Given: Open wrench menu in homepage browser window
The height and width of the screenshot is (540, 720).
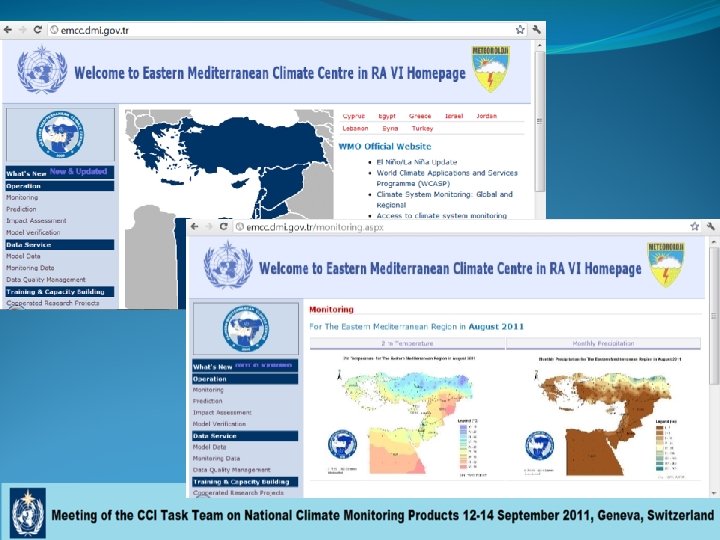Looking at the screenshot, I should (536, 30).
